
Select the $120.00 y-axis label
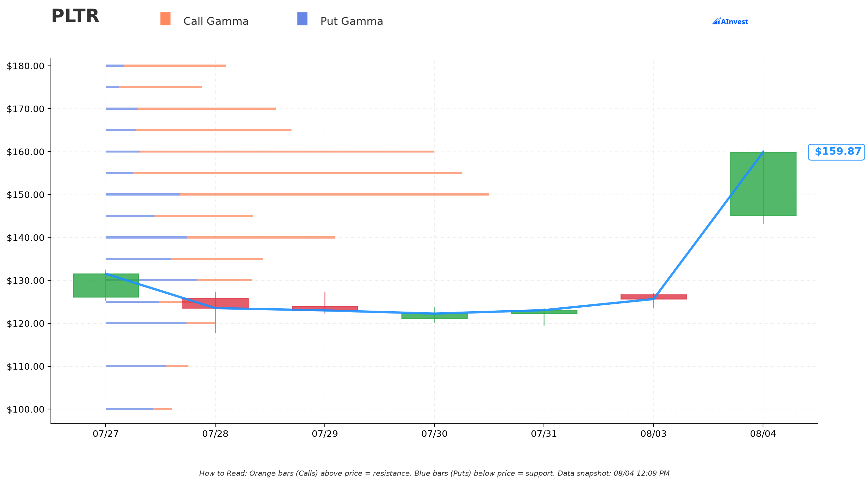26,324
